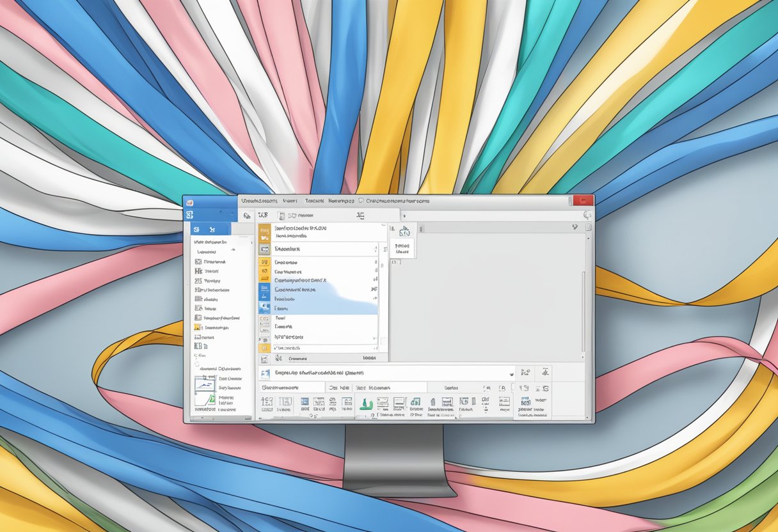This screenshot has width=778, height=532.
Task: Click the small tooltip label beside the panel
Action: point(403,248)
